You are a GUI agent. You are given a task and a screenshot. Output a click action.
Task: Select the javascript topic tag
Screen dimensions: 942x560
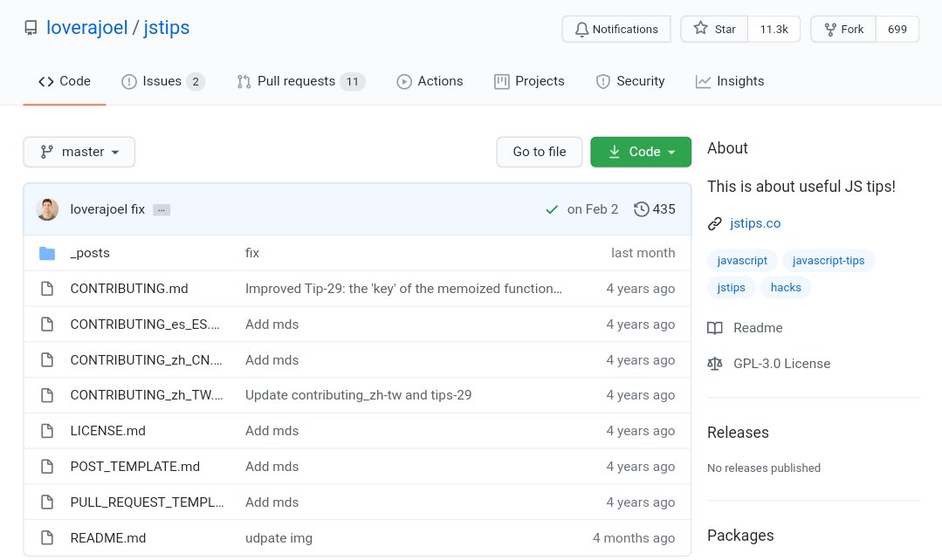[x=742, y=261]
